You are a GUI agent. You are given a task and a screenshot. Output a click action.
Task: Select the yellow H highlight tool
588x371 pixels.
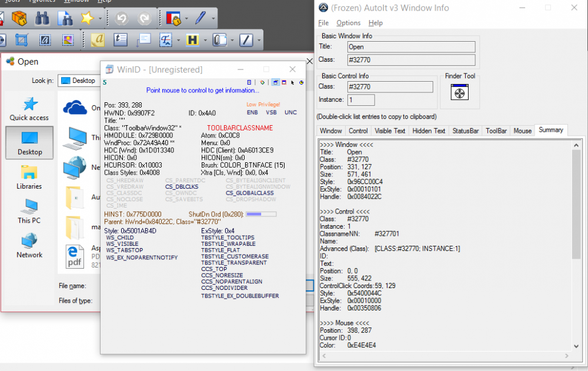[x=192, y=40]
